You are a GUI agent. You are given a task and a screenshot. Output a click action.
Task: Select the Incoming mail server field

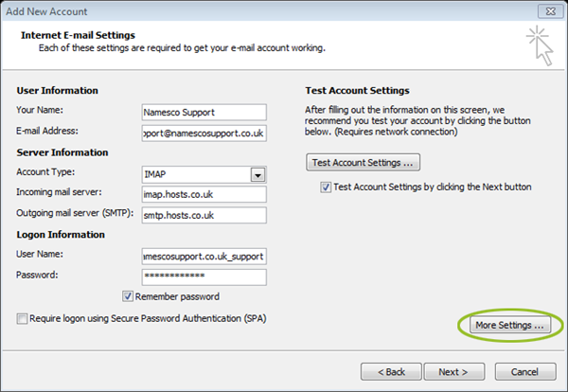[x=204, y=194]
